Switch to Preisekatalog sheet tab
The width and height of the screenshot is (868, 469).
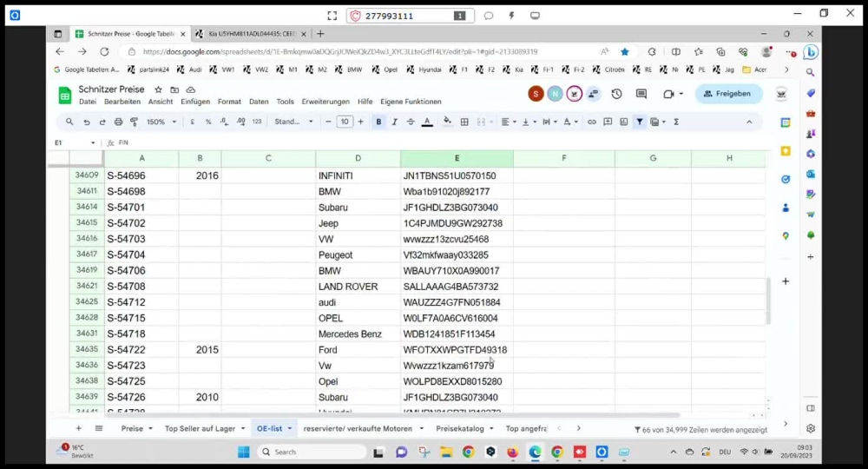pyautogui.click(x=460, y=428)
